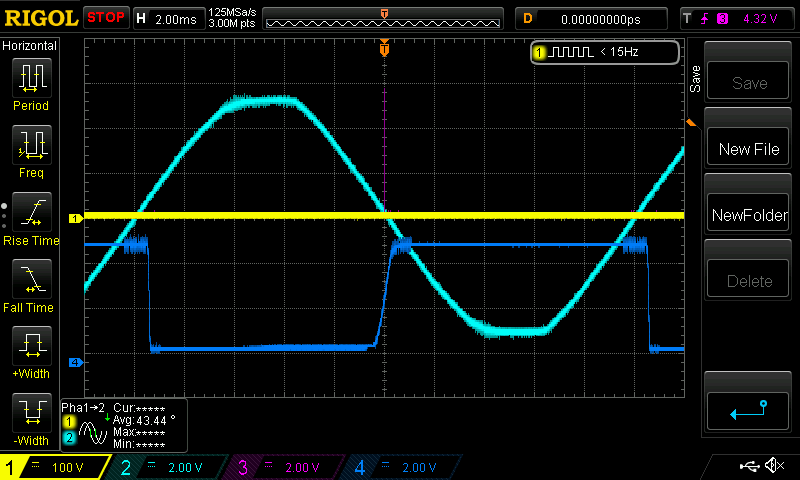
Task: Open the Horizontal measurement menu header
Action: click(x=30, y=46)
